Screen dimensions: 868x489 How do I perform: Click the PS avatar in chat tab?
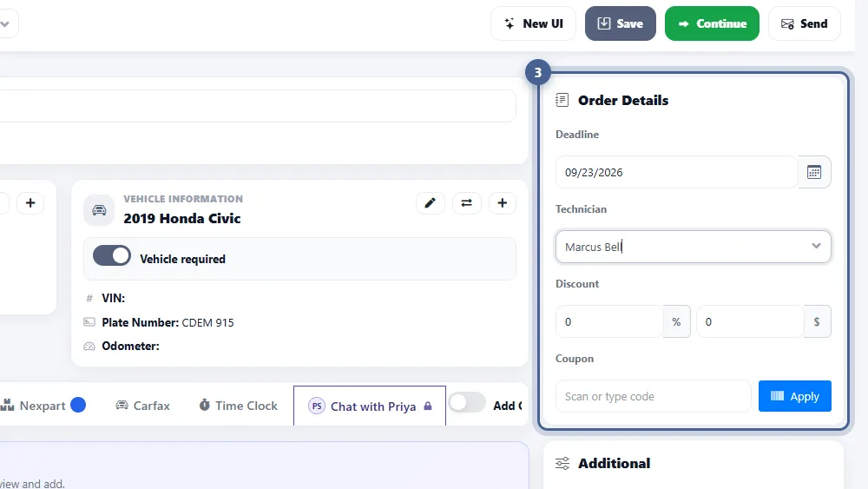(x=317, y=406)
